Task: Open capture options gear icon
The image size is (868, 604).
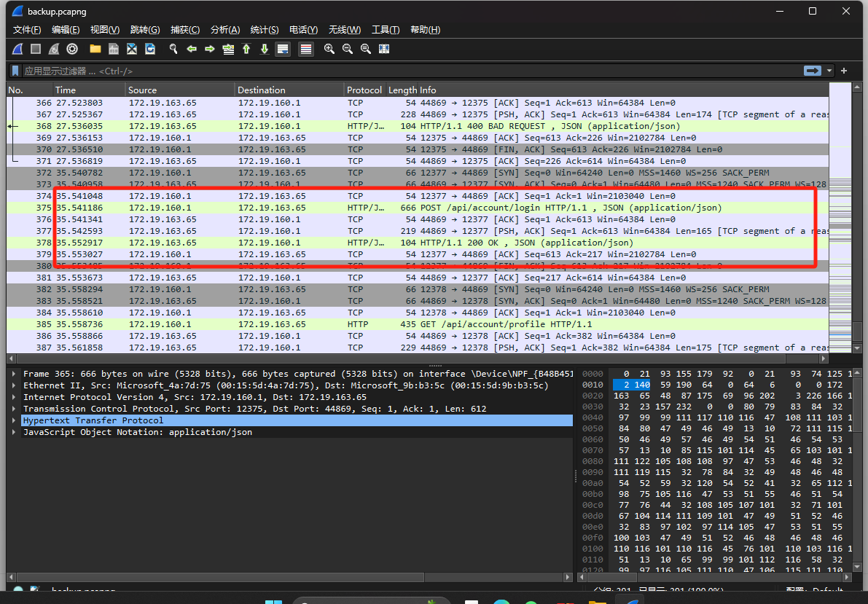Action: pos(72,49)
